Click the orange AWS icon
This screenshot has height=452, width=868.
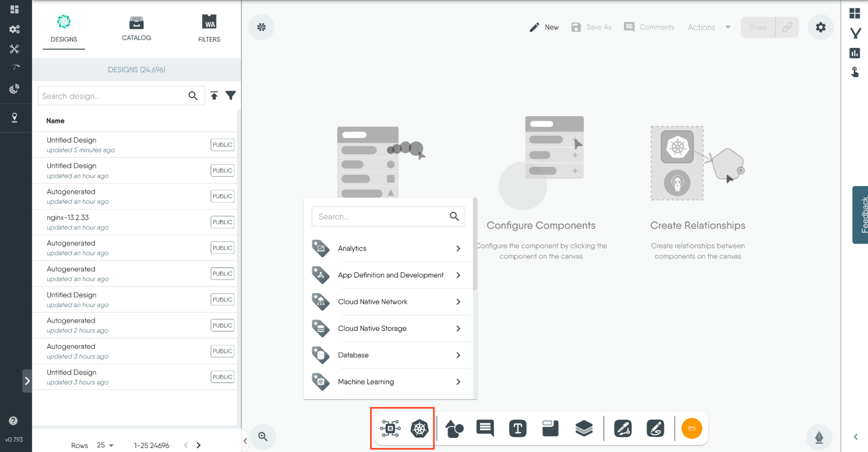click(x=691, y=428)
